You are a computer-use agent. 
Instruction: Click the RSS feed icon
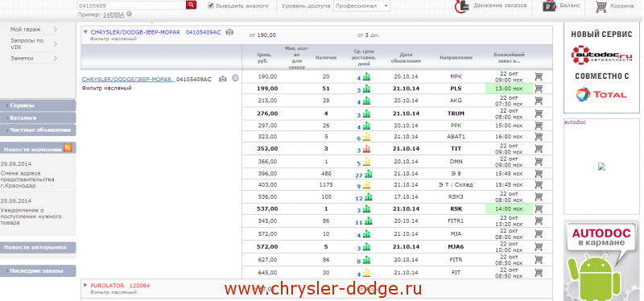(x=68, y=148)
